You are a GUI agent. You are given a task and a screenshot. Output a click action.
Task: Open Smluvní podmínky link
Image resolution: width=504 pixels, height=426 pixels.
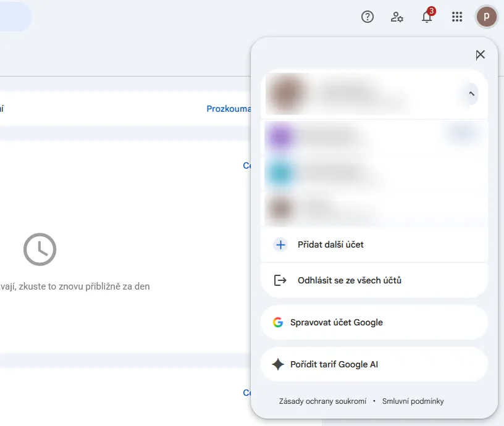(413, 401)
